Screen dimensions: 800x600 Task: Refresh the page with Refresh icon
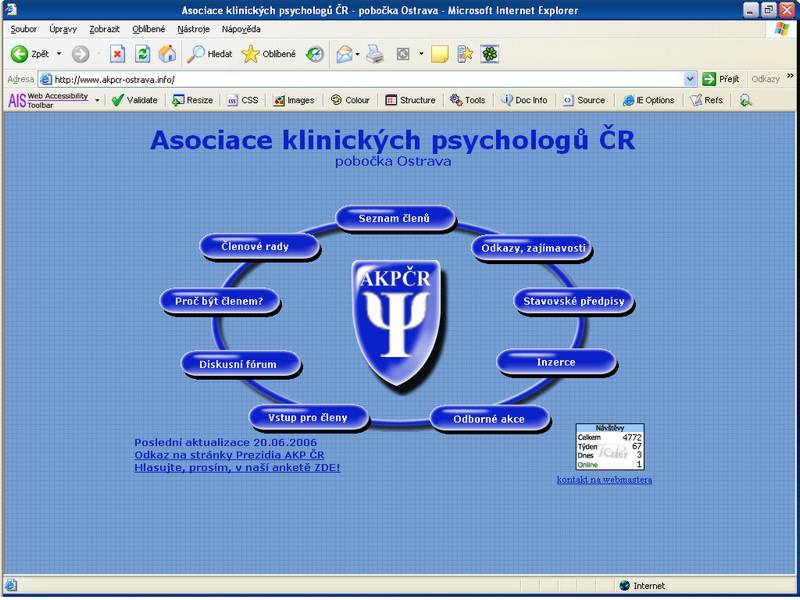point(142,54)
